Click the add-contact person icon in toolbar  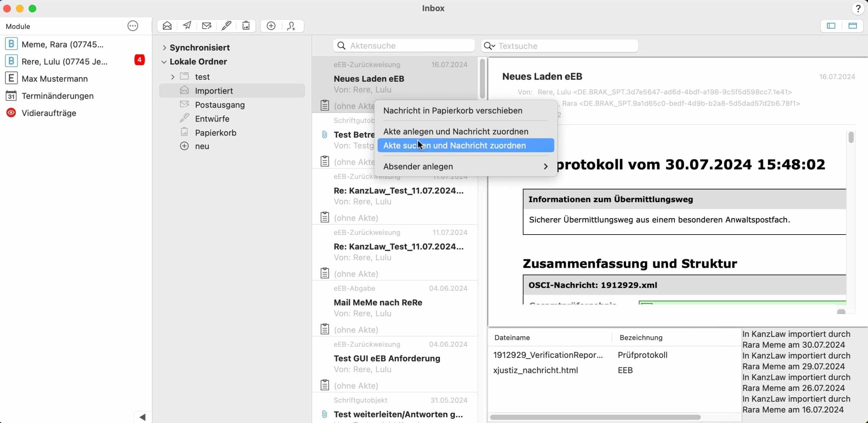(291, 26)
